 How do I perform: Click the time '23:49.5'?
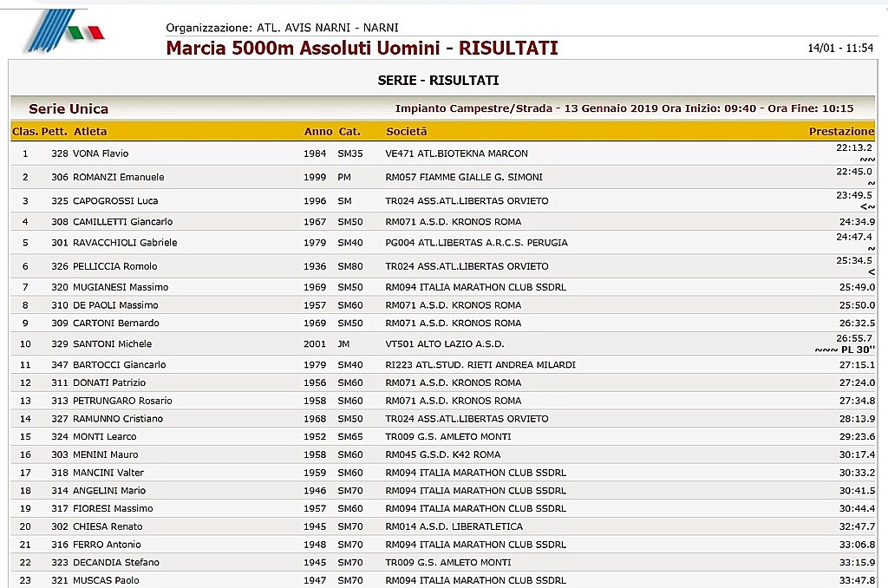(854, 195)
